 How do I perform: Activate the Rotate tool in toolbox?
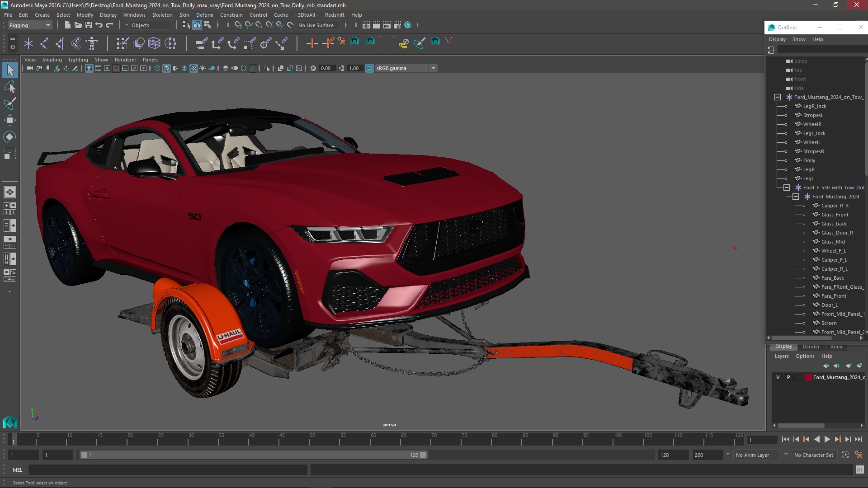pos(10,137)
